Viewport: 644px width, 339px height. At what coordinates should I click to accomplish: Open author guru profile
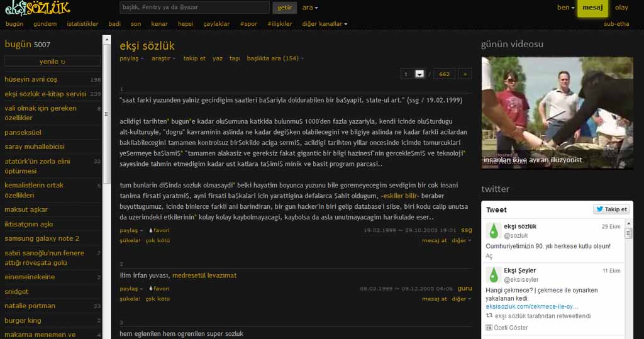click(x=465, y=289)
